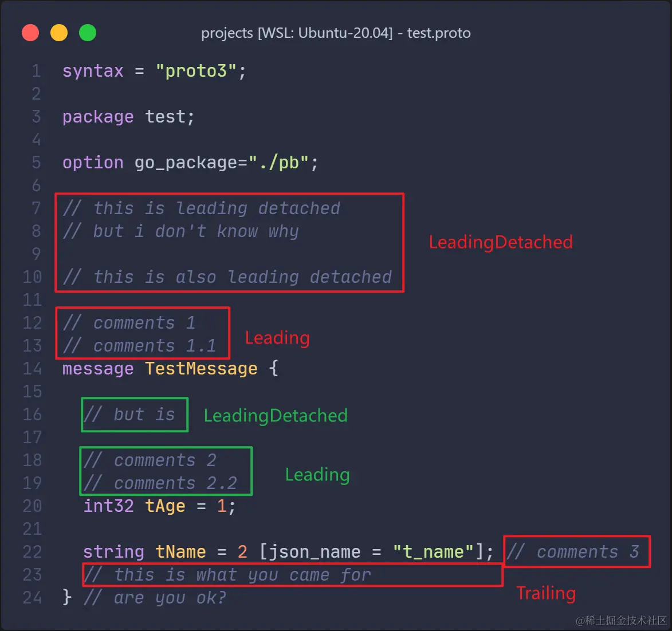Click the 'string' type keyword on line 22
This screenshot has width=672, height=631.
coord(113,552)
